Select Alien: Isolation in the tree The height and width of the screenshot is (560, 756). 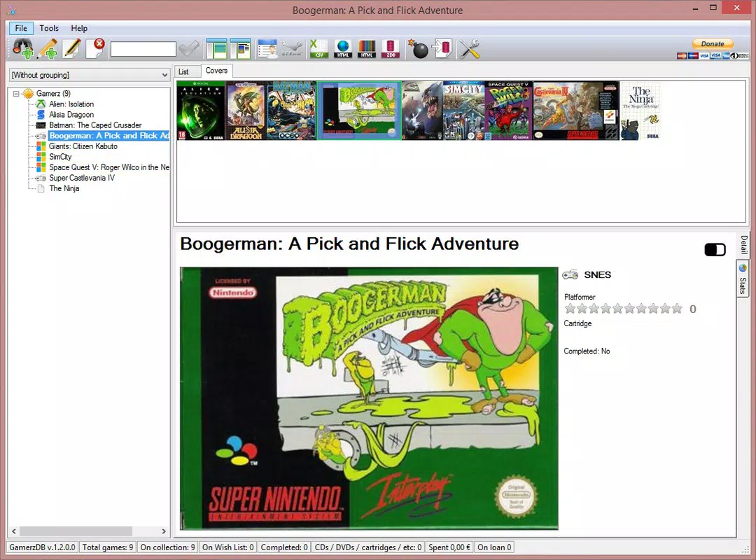pyautogui.click(x=71, y=104)
